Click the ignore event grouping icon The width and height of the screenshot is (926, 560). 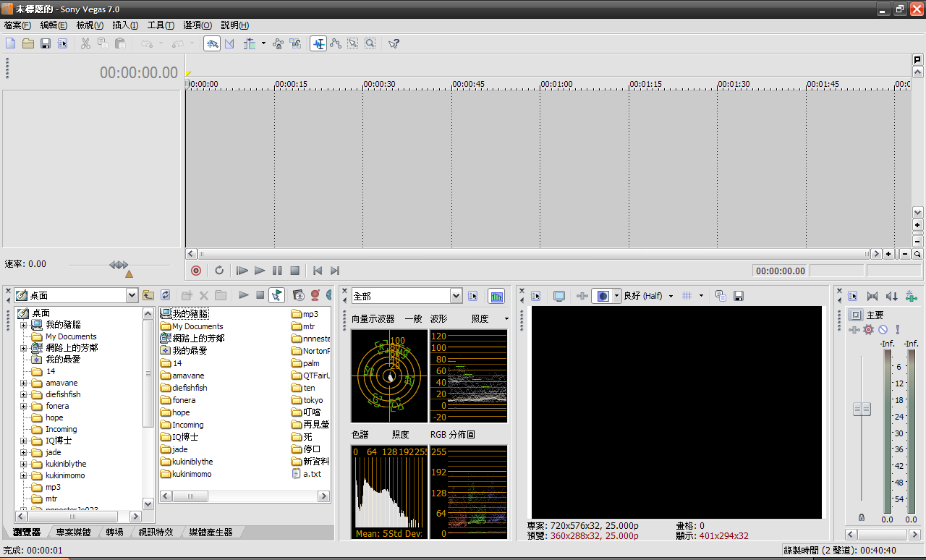(296, 43)
